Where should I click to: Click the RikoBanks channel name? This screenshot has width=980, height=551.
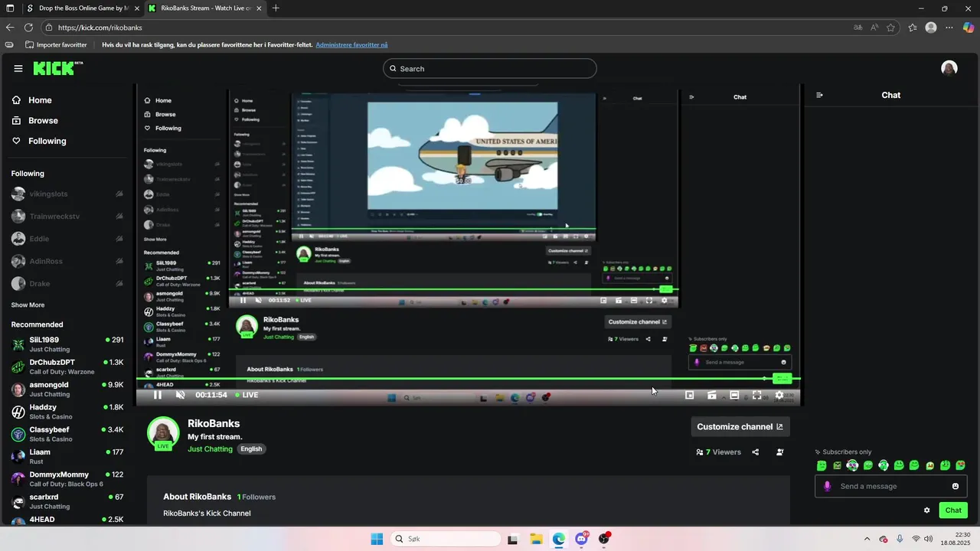[214, 423]
